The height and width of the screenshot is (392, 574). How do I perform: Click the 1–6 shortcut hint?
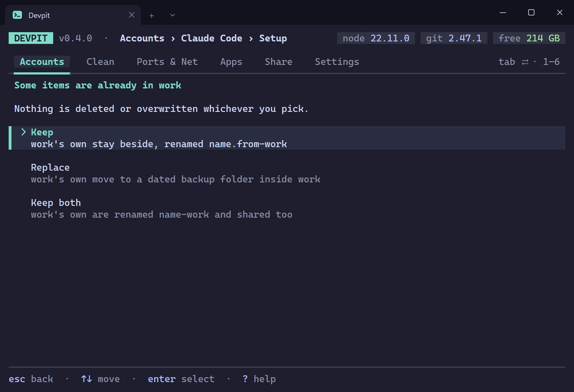(x=551, y=62)
